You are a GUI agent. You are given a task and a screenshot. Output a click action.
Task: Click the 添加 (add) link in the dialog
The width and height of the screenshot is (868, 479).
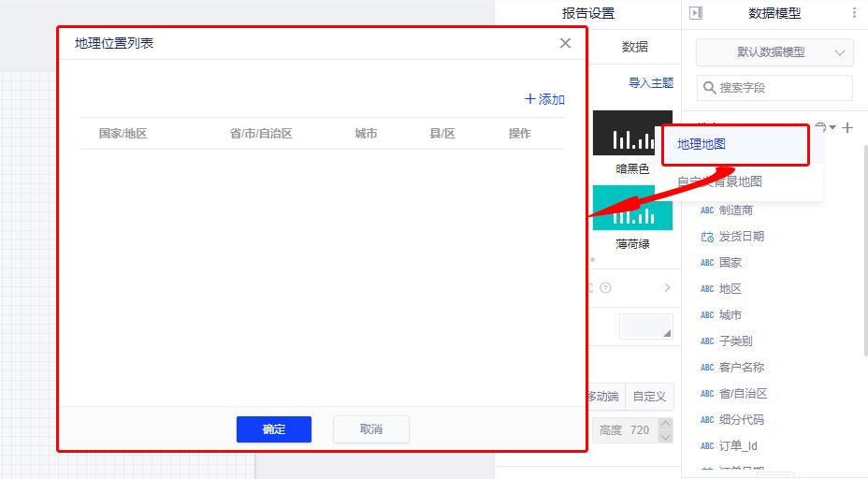[x=545, y=99]
